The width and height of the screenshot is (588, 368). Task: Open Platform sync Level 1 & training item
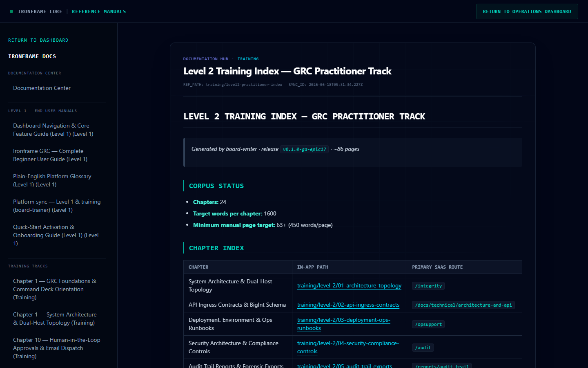tap(57, 206)
